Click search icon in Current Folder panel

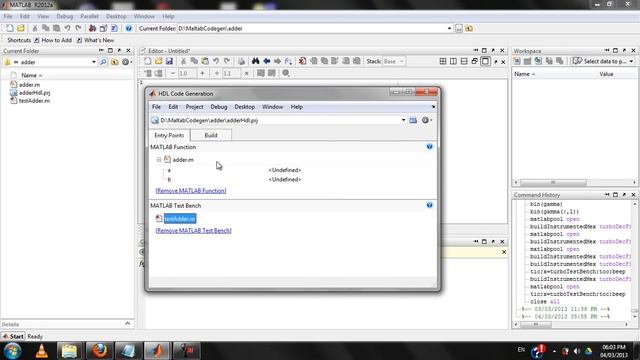(x=103, y=62)
